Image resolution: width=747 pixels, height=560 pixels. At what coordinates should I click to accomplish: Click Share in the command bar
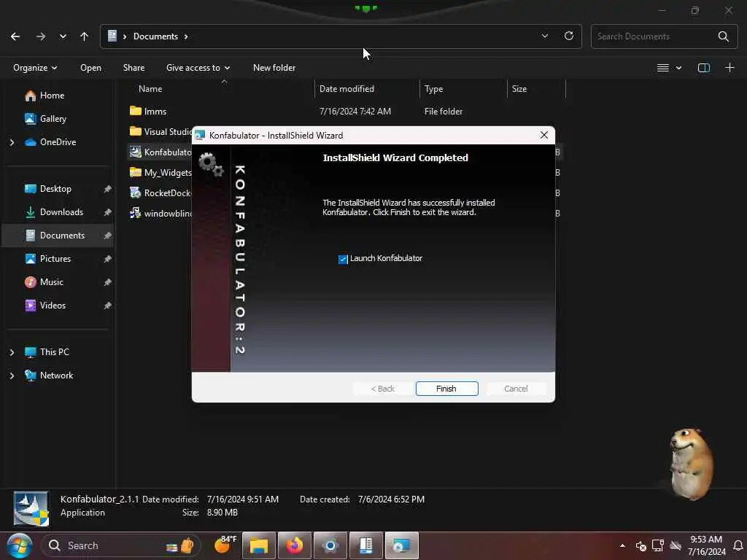(x=134, y=68)
